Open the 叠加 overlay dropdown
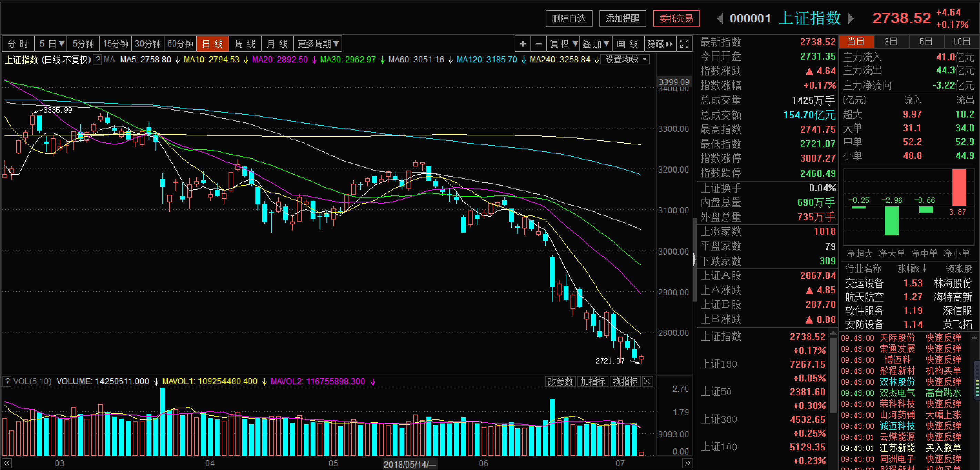This screenshot has height=470, width=980. [596, 44]
